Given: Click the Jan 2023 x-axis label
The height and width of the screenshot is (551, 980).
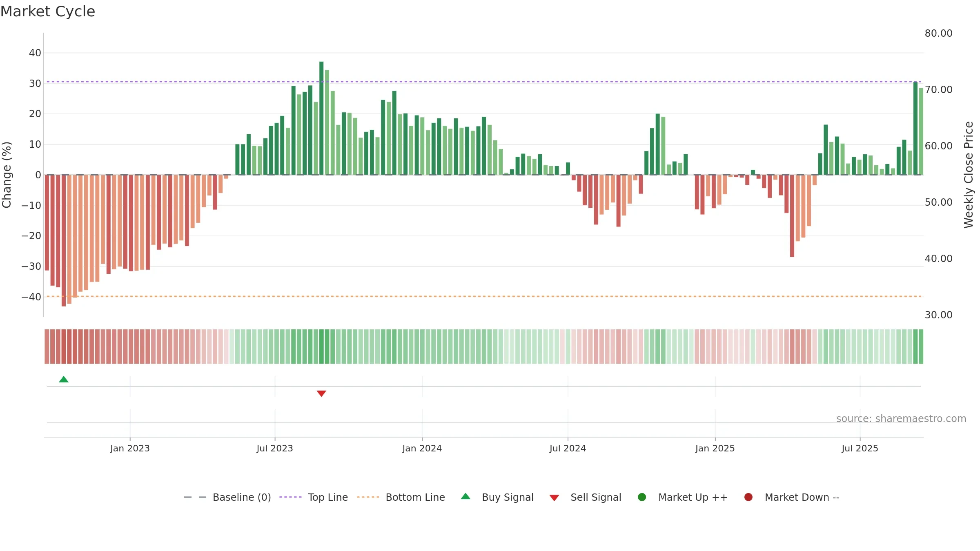Looking at the screenshot, I should [x=130, y=448].
